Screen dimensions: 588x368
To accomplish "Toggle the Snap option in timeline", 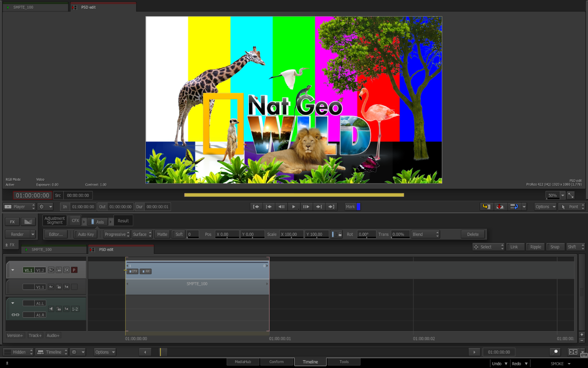I will [x=555, y=247].
